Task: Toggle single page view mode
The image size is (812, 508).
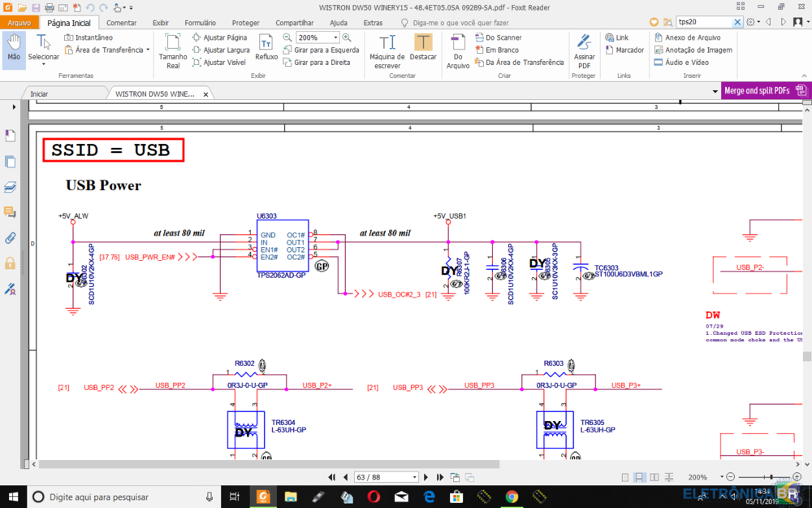Action: [626, 477]
